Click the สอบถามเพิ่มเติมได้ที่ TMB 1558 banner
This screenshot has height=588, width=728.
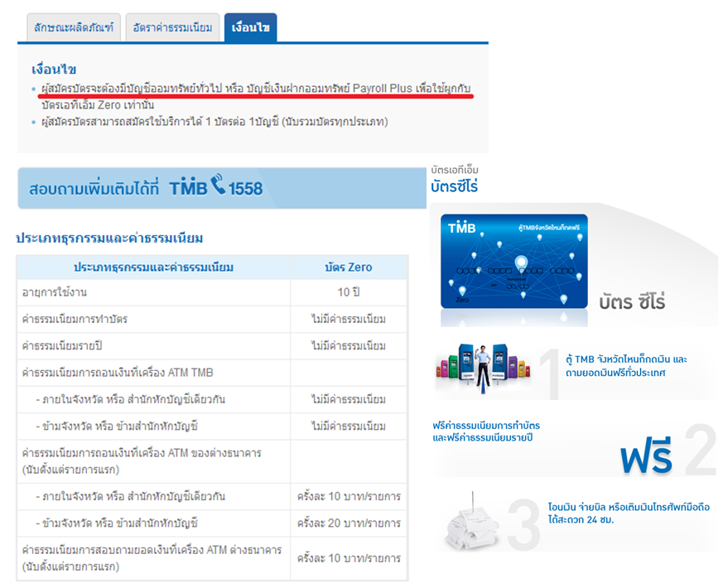click(222, 188)
